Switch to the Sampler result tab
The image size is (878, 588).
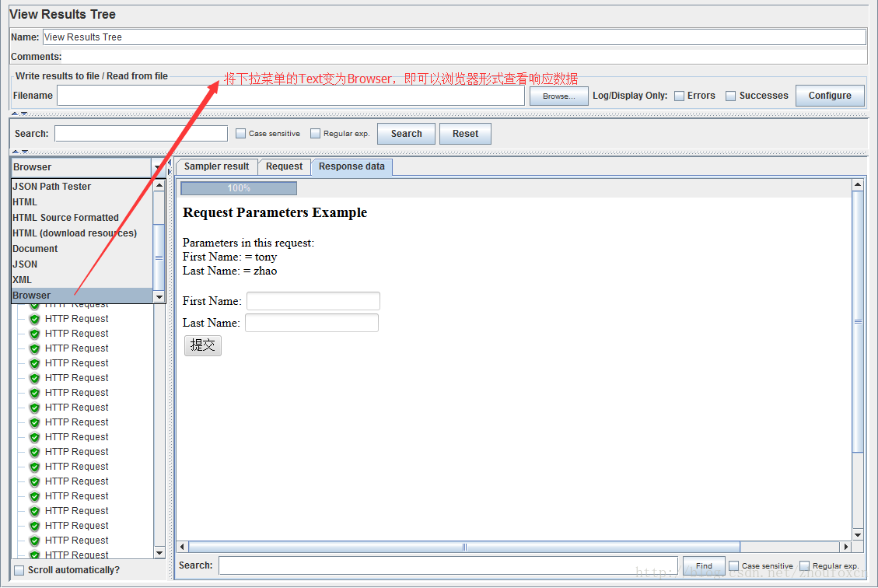point(216,166)
